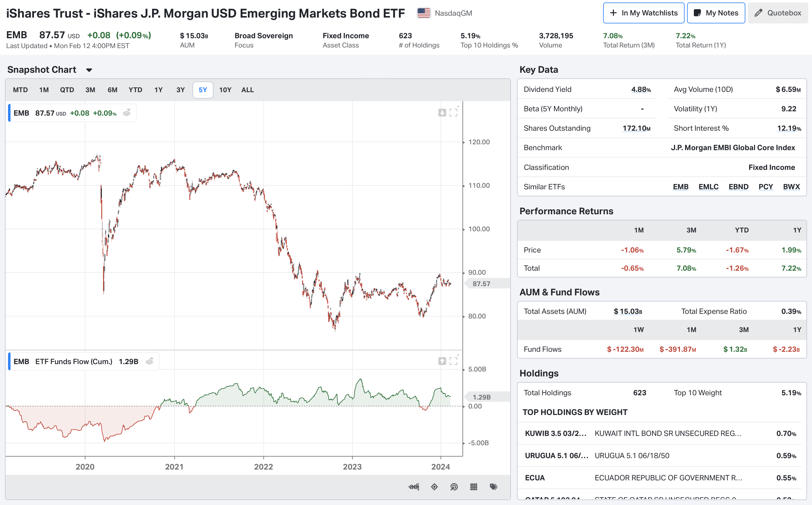Click plus icon on In My Watchlists
This screenshot has height=505, width=812.
[x=614, y=13]
